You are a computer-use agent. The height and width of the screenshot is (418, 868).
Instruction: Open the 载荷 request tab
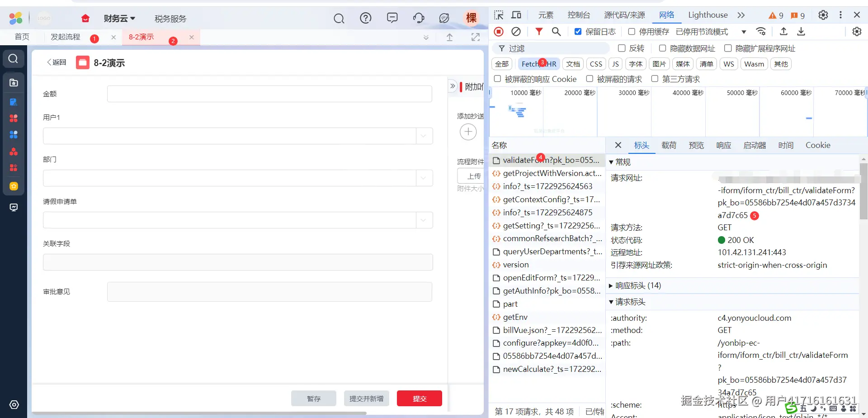(669, 145)
